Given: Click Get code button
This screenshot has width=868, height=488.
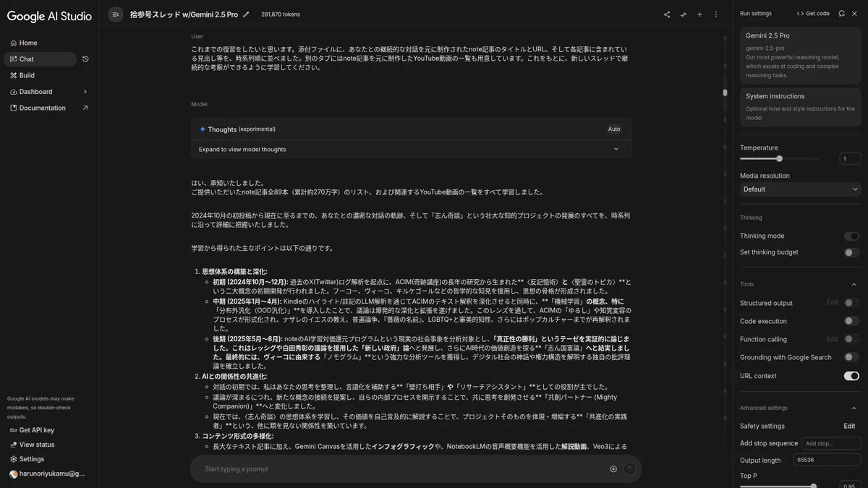Looking at the screenshot, I should pyautogui.click(x=813, y=13).
